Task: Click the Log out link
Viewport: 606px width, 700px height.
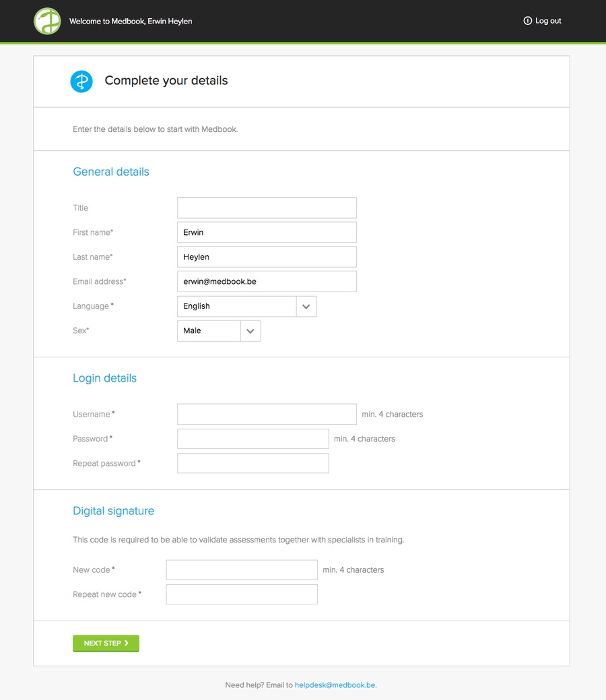Action: click(x=542, y=21)
